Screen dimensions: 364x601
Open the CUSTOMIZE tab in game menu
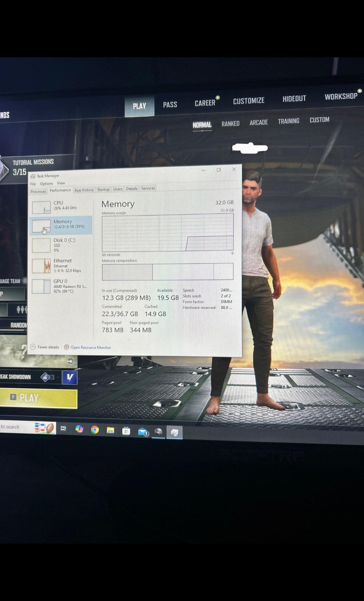249,101
